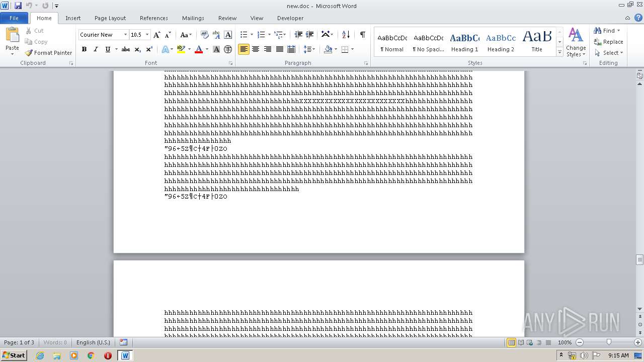Image resolution: width=644 pixels, height=362 pixels.
Task: Click the Paste button icon
Action: (12, 36)
